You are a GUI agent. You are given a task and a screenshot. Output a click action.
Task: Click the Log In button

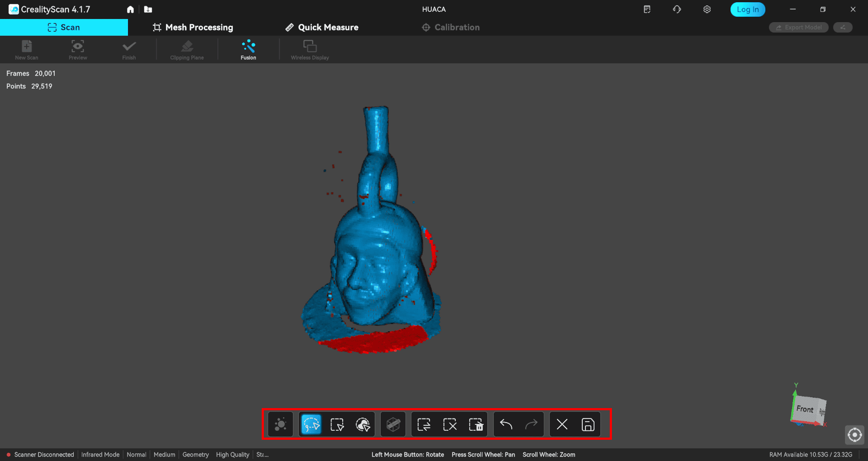click(x=748, y=9)
